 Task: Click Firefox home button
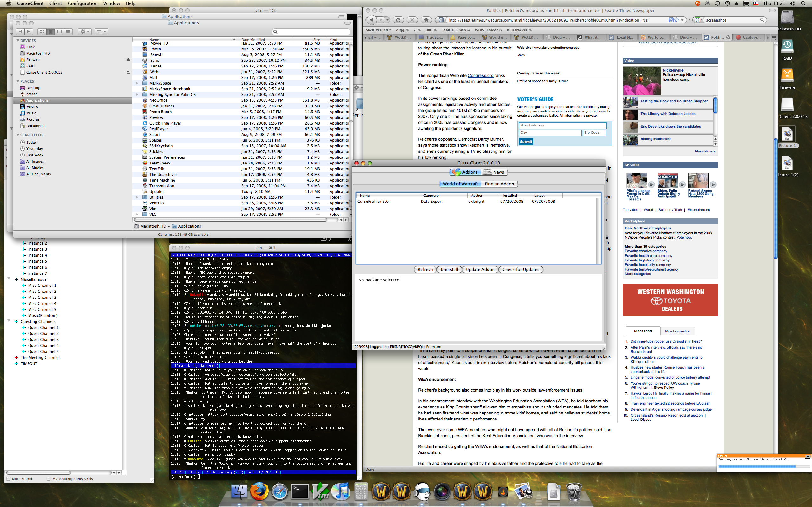click(x=426, y=20)
